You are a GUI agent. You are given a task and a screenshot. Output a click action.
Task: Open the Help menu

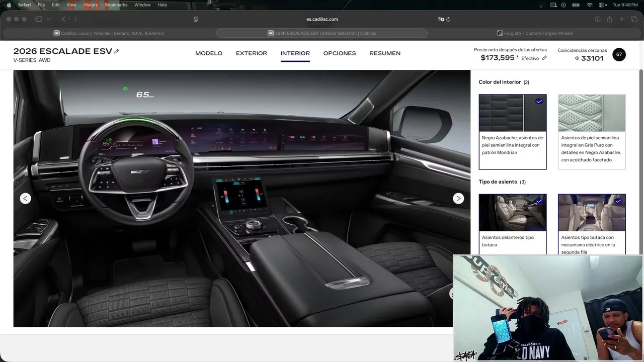[x=162, y=5]
